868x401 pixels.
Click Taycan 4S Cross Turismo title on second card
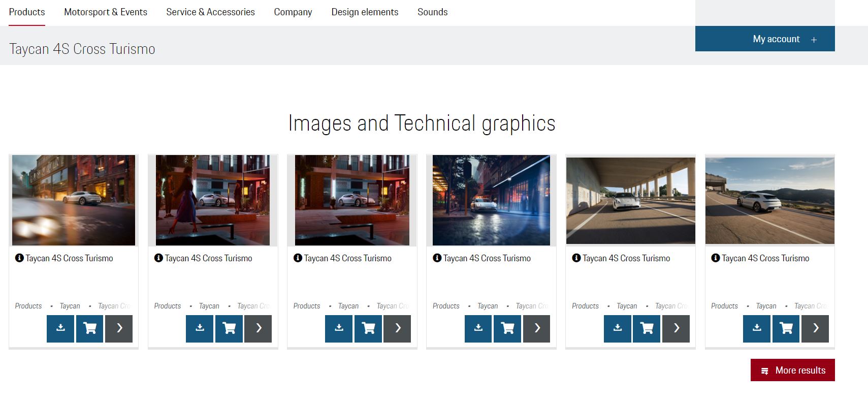[209, 258]
